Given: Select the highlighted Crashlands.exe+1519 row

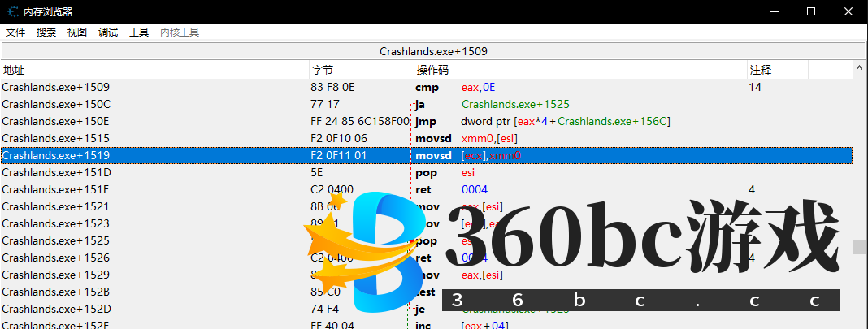Looking at the screenshot, I should point(426,156).
